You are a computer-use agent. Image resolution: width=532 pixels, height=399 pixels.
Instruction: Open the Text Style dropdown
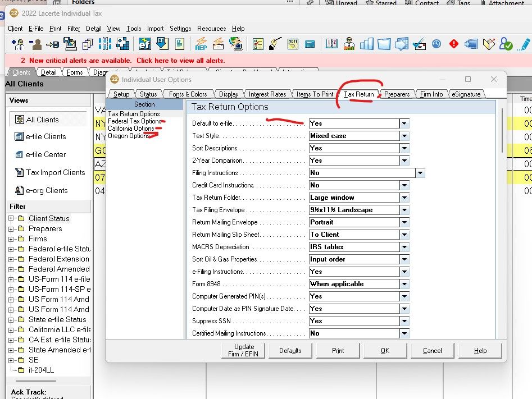pyautogui.click(x=404, y=136)
